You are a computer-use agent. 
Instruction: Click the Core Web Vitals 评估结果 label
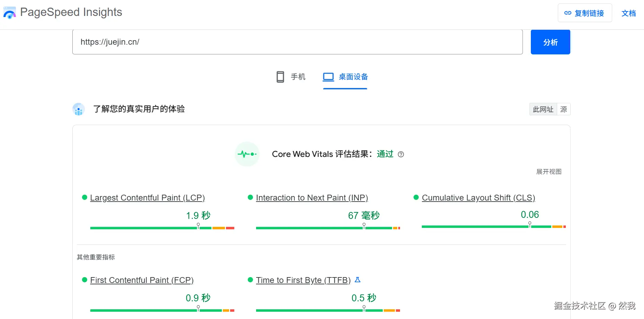click(x=322, y=154)
